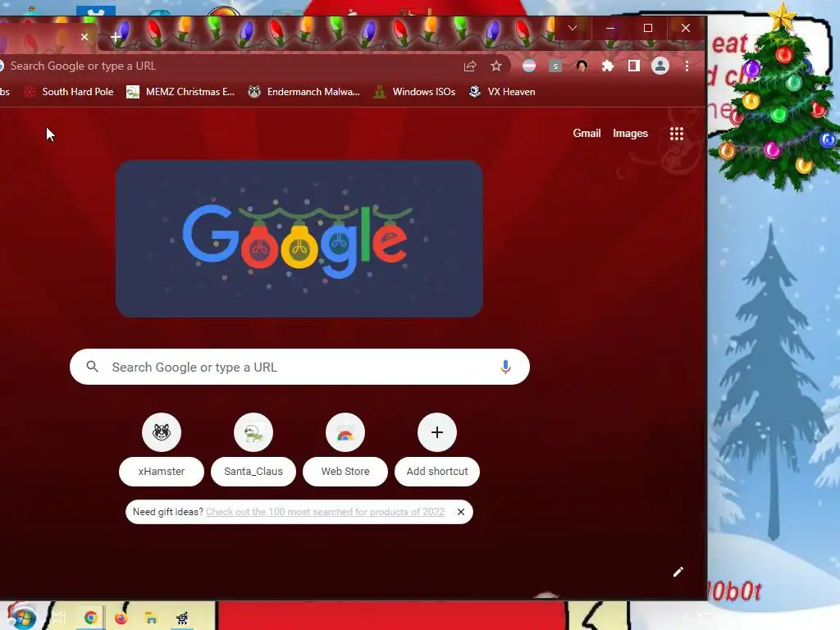Screen dimensions: 840x630
Task: Open the Windows Start menu
Action: [21, 616]
